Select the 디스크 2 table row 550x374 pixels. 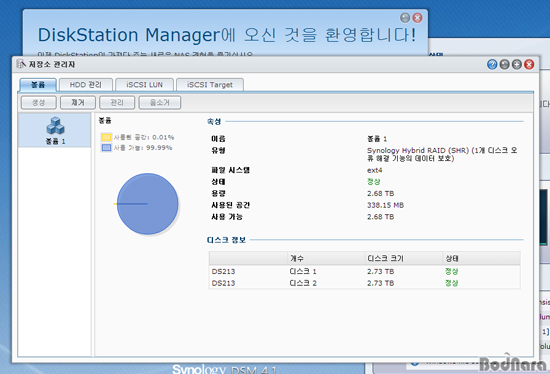[x=364, y=283]
